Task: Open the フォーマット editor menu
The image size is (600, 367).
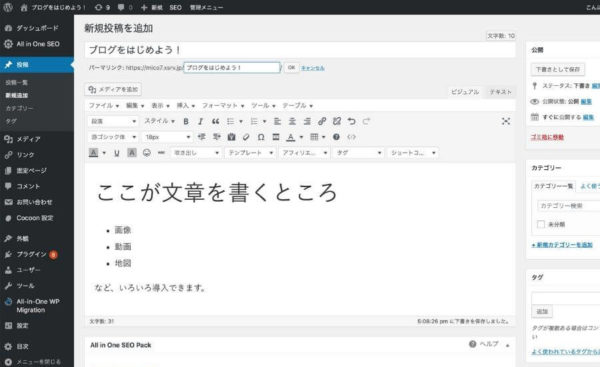Action: click(x=223, y=105)
